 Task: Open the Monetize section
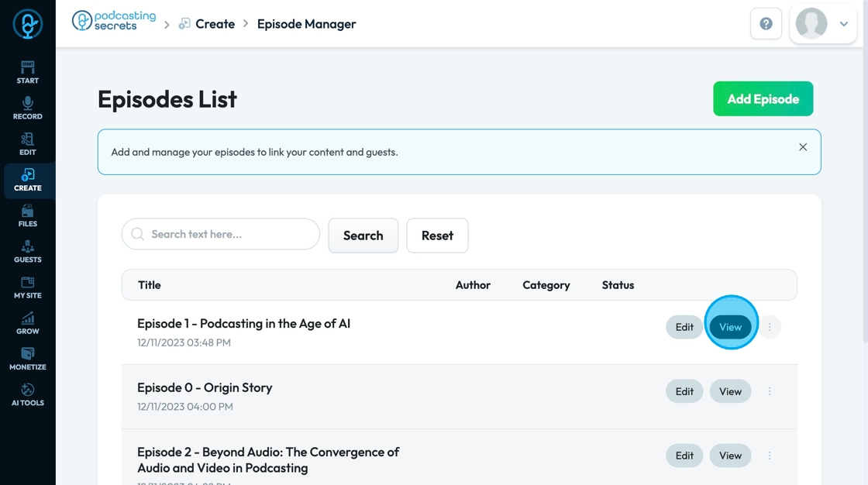(x=28, y=358)
